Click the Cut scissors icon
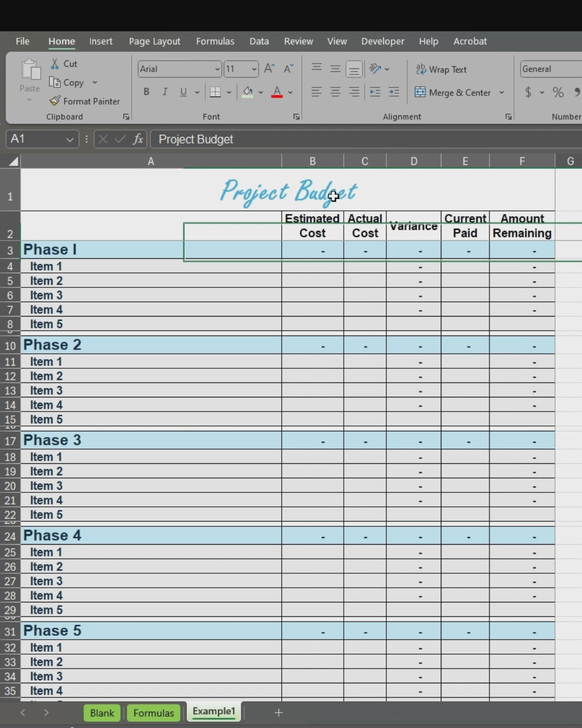582x728 pixels. pos(55,64)
